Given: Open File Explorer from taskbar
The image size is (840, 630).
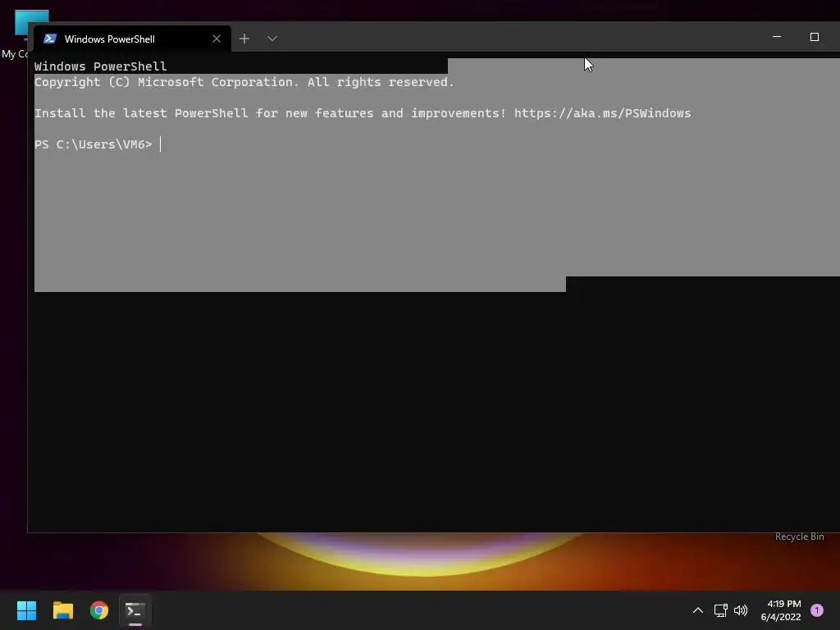Looking at the screenshot, I should point(63,610).
